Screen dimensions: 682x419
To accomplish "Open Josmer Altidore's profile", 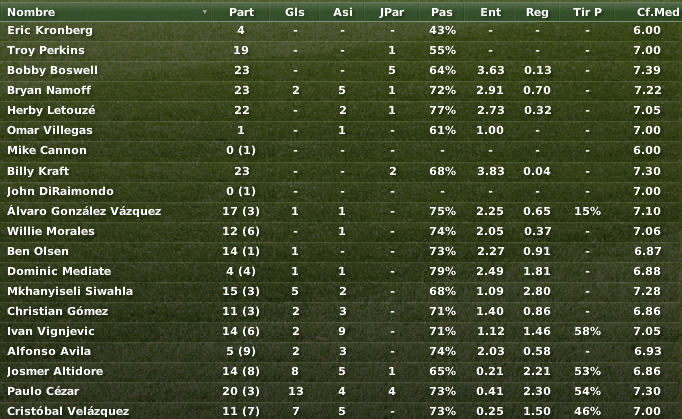I will click(x=53, y=371).
